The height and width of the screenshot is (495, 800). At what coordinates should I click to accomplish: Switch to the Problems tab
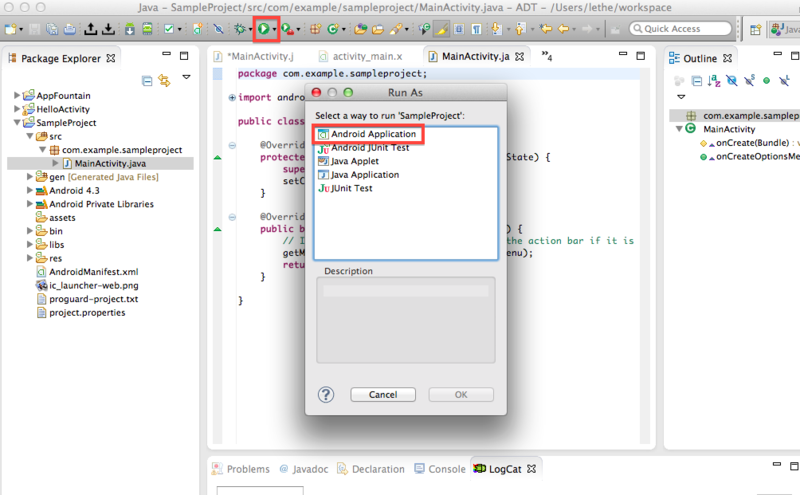tap(241, 469)
